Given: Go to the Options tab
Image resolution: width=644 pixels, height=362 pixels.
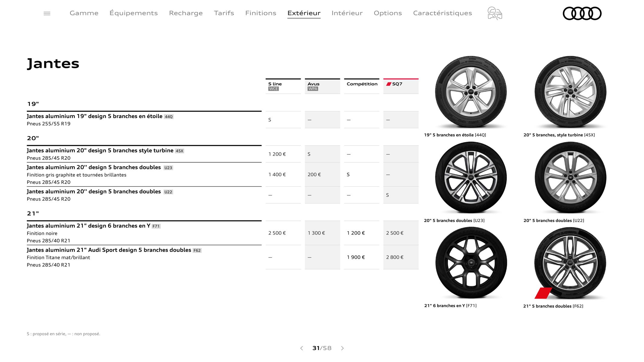Looking at the screenshot, I should point(388,13).
